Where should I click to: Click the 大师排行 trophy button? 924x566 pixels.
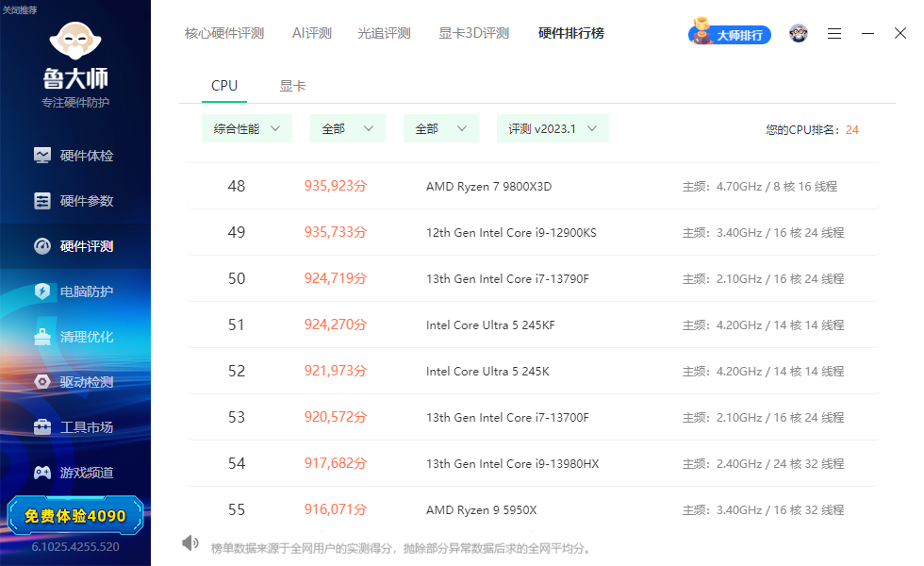tap(730, 33)
